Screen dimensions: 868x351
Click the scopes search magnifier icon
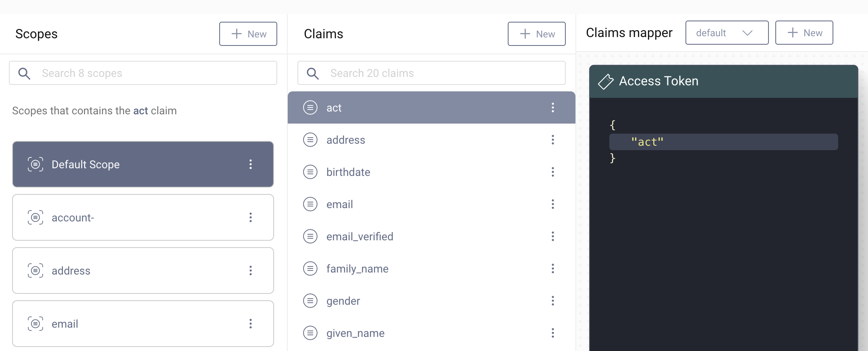pos(24,73)
